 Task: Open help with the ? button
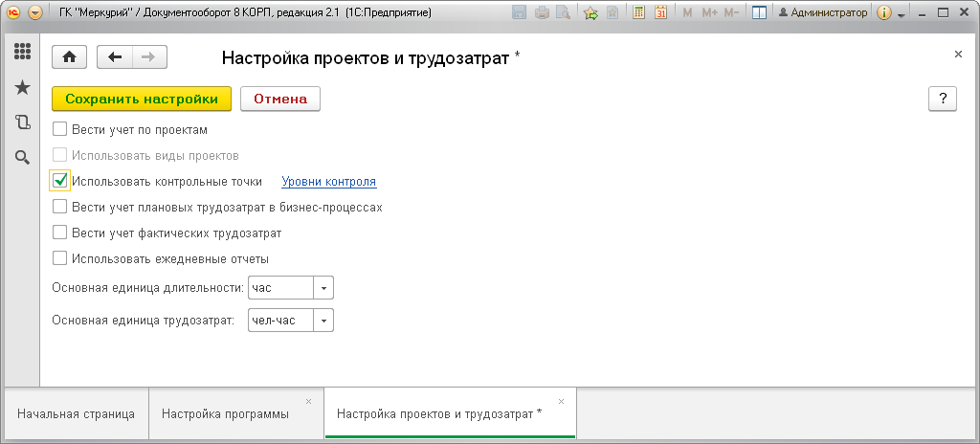pyautogui.click(x=943, y=99)
